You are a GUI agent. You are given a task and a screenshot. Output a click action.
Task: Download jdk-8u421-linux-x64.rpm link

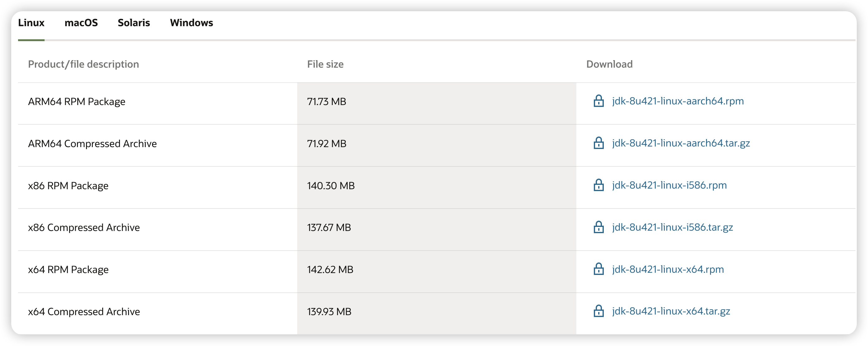pos(668,269)
